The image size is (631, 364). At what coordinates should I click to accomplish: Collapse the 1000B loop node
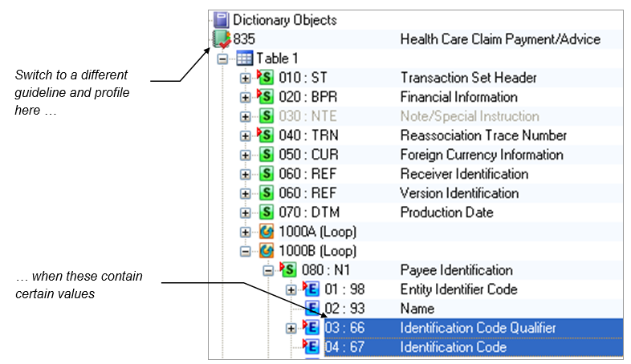point(246,251)
